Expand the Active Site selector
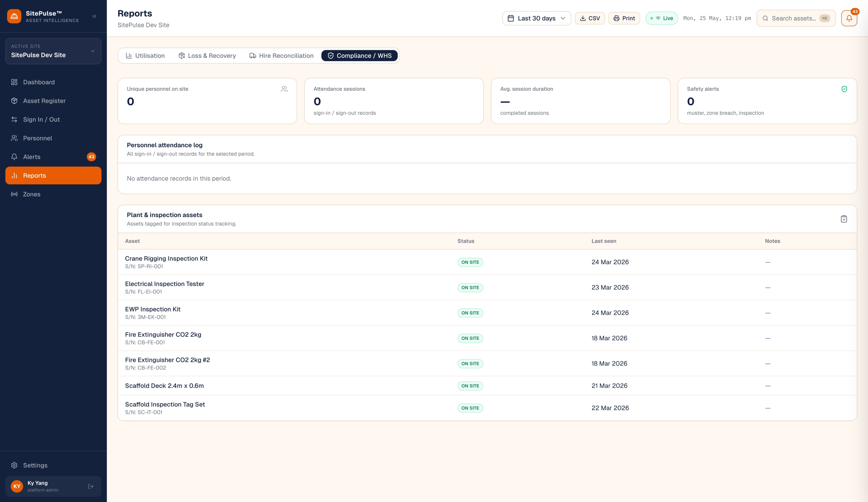This screenshot has height=502, width=868. [53, 51]
